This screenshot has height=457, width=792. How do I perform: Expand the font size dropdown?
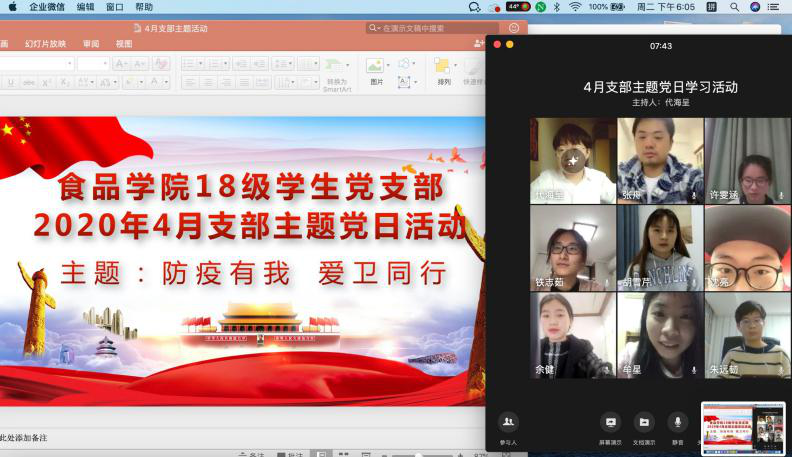click(x=105, y=63)
